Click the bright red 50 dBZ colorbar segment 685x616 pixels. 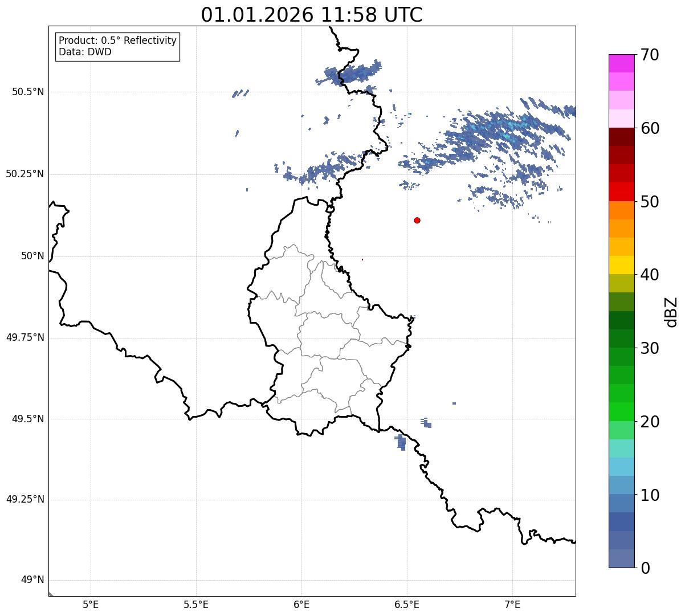coord(621,191)
